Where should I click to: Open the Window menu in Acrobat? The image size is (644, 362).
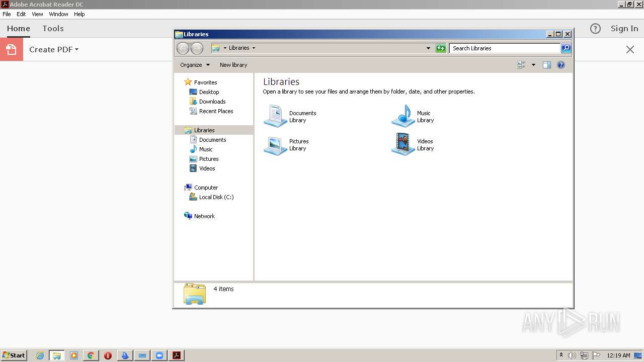58,14
